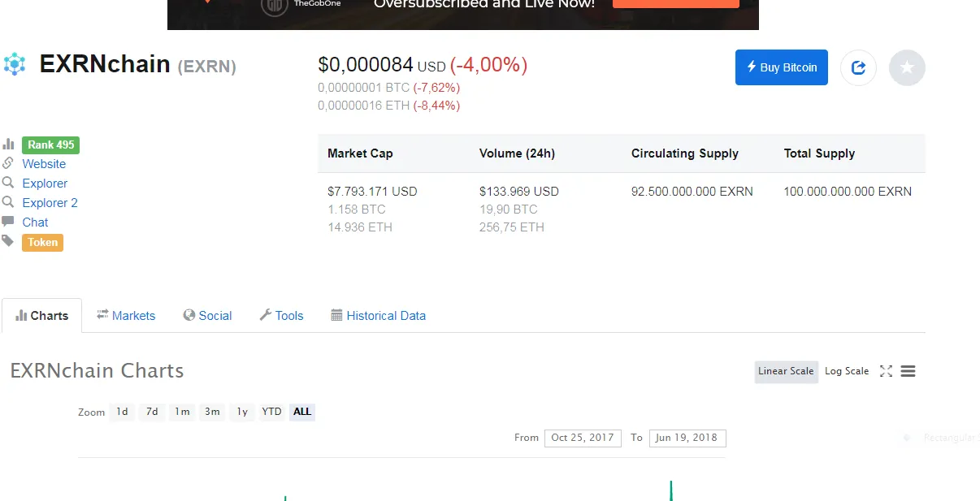Screen dimensions: 980x501
Task: Open the Explorer 2 link
Action: tap(50, 203)
